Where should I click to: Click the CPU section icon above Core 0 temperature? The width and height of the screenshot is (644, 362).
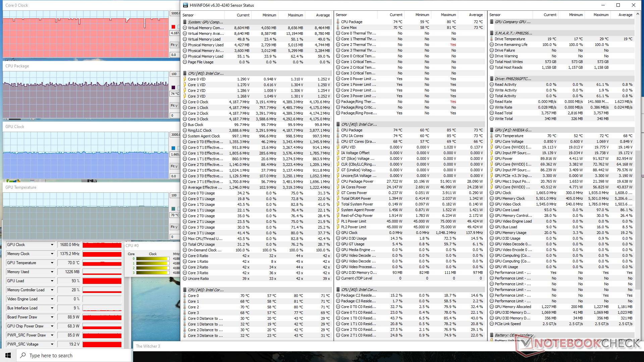pos(185,290)
